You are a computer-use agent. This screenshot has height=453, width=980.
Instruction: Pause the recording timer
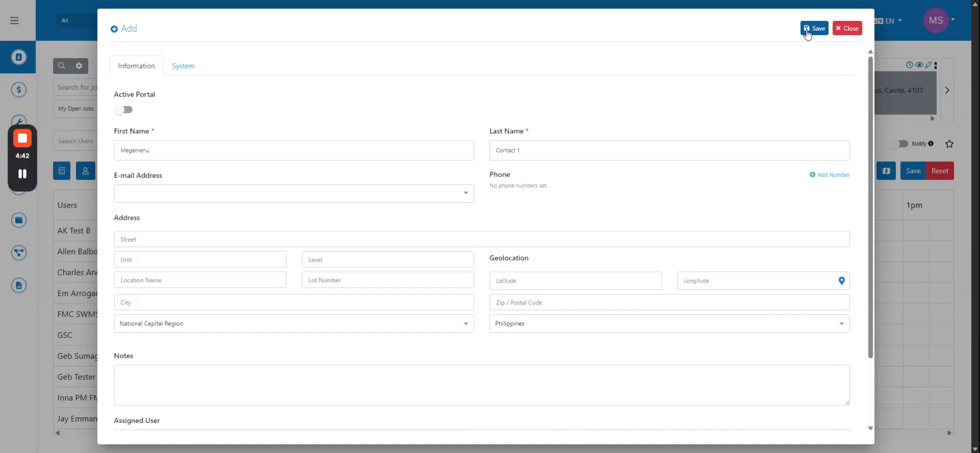(x=22, y=174)
